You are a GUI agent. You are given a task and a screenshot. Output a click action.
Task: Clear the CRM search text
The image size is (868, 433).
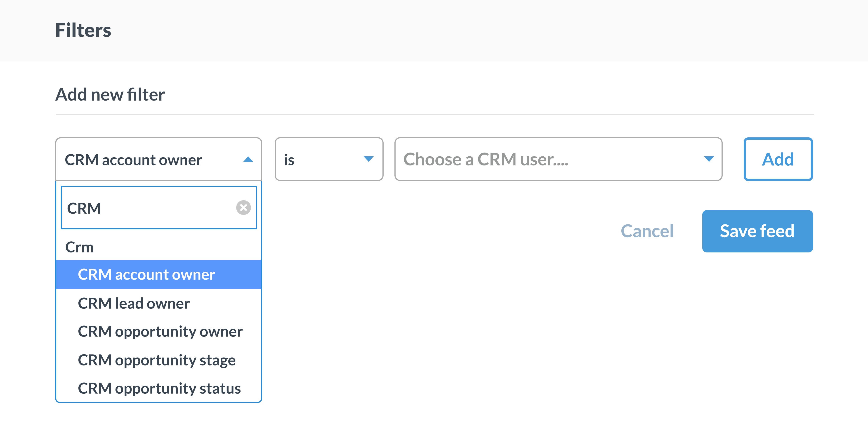[x=243, y=207]
